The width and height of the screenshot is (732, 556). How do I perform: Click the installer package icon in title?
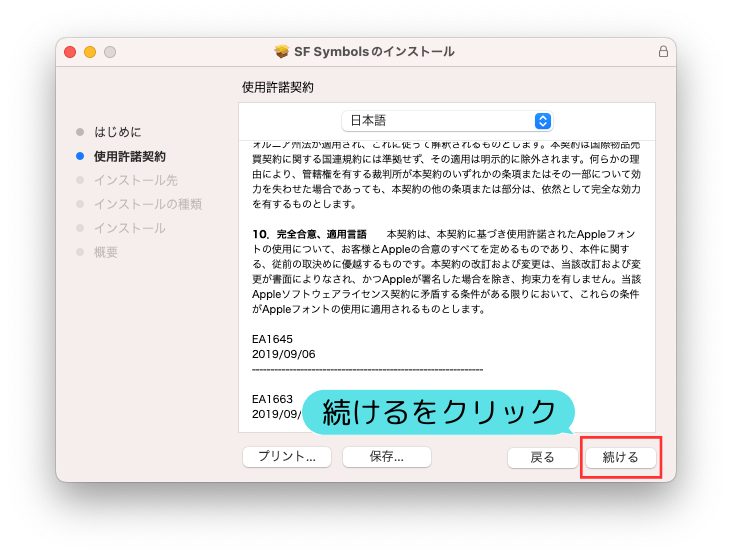282,51
